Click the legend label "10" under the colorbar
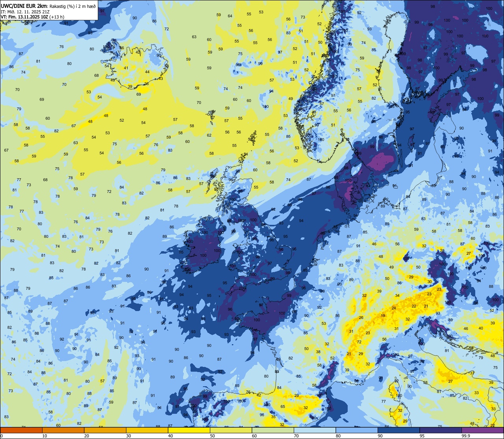This screenshot has width=504, height=439. pos(44,436)
